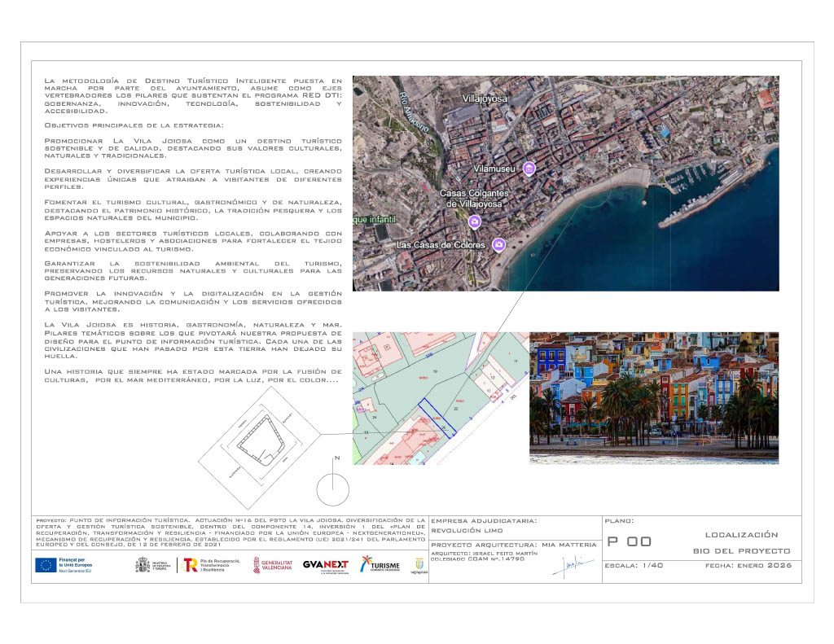Click the 'P 00' plan number
The width and height of the screenshot is (834, 644).
pyautogui.click(x=630, y=541)
